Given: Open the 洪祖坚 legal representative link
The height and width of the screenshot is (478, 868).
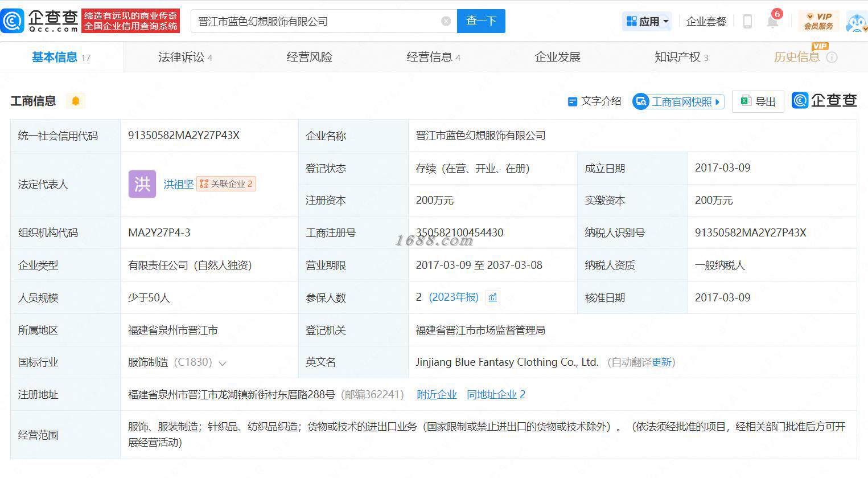Looking at the screenshot, I should 179,184.
